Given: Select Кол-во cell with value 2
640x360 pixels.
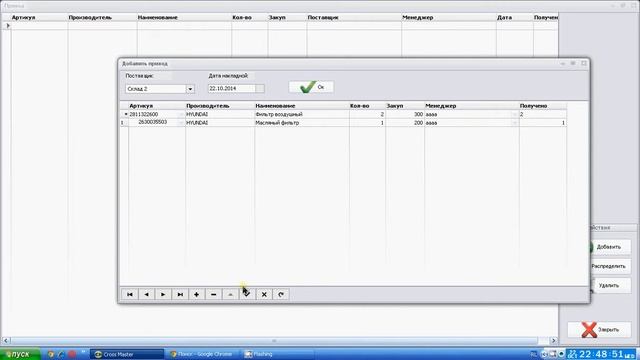Looking at the screenshot, I should 367,115.
